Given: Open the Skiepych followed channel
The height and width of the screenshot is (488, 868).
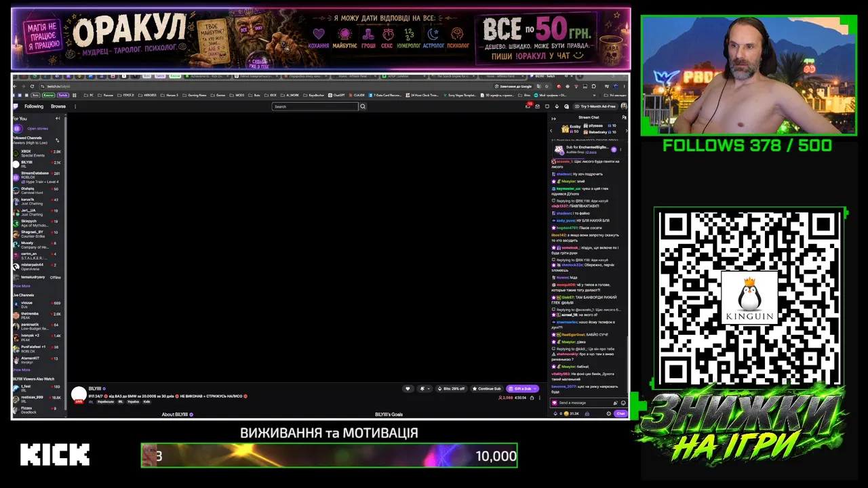Looking at the screenshot, I should coord(37,223).
